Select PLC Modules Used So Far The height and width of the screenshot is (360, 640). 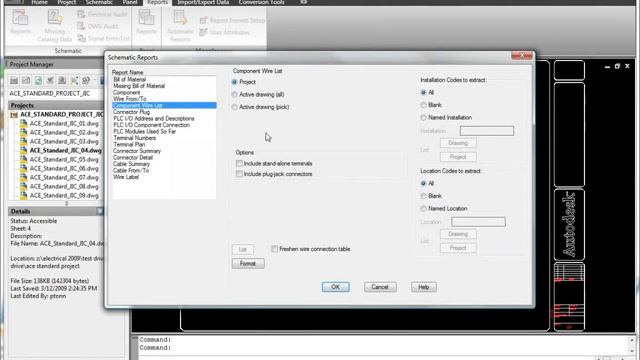144,131
